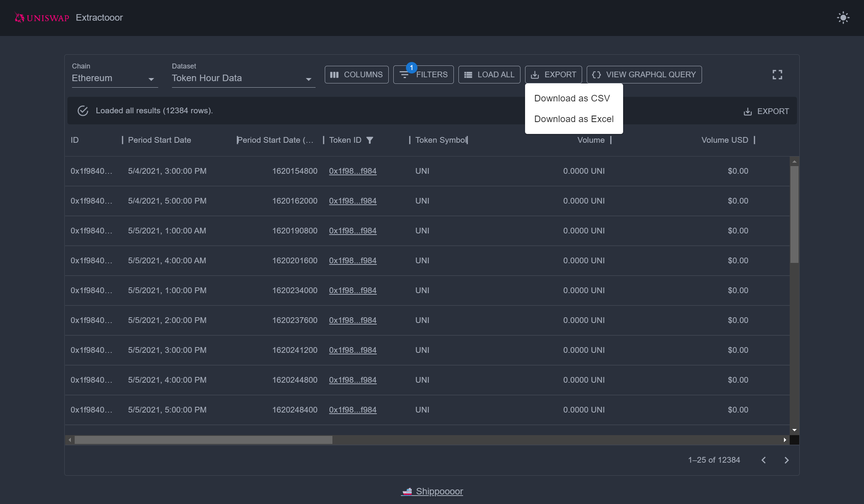
Task: Click VIEW GRAPHQL QUERY
Action: coord(644,75)
